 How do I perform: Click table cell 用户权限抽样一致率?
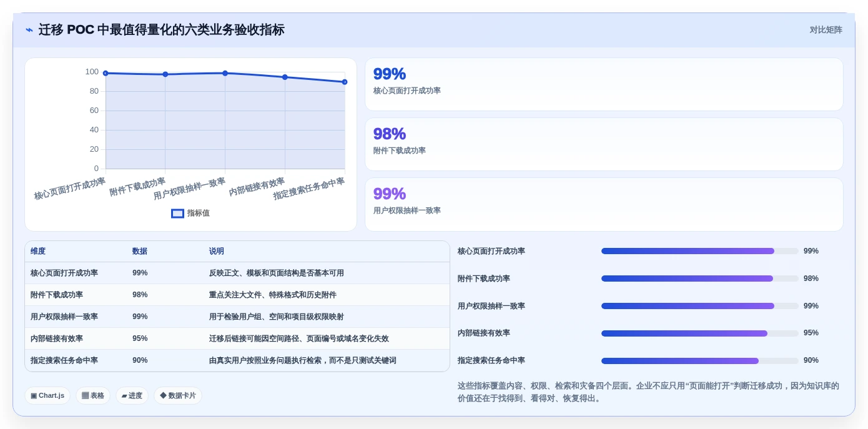point(64,317)
